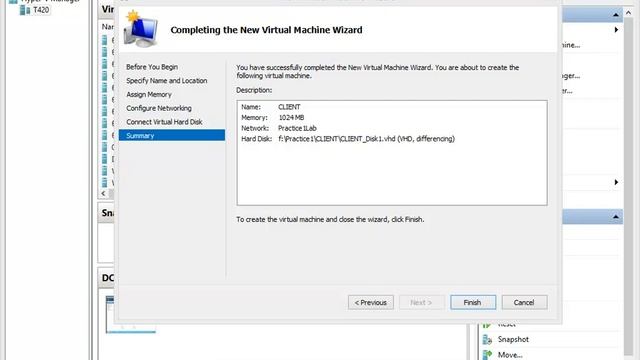Select the Summary step

coord(171,136)
